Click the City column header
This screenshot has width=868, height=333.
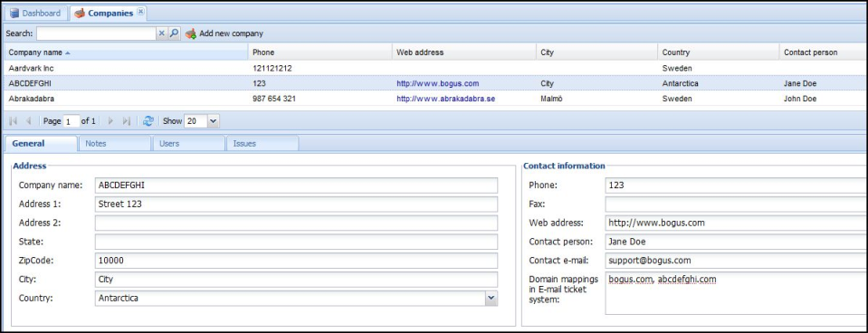click(596, 52)
